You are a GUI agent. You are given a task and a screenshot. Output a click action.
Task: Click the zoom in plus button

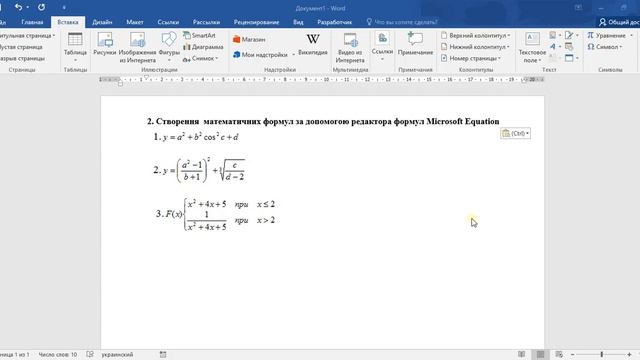(629, 354)
